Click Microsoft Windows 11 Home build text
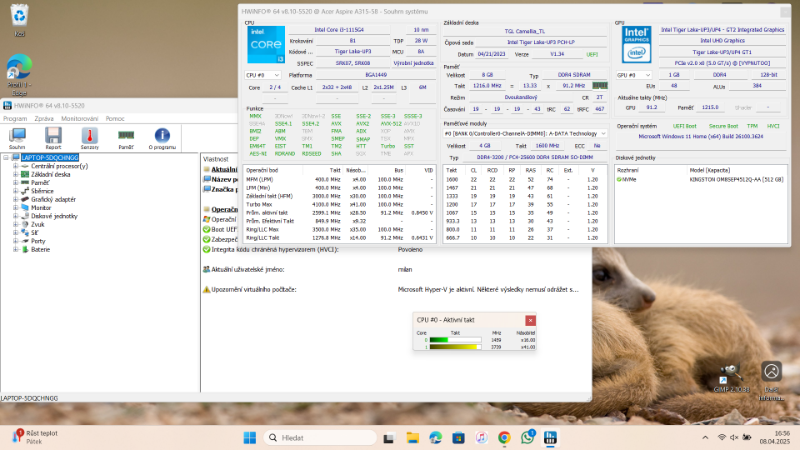 (701, 137)
